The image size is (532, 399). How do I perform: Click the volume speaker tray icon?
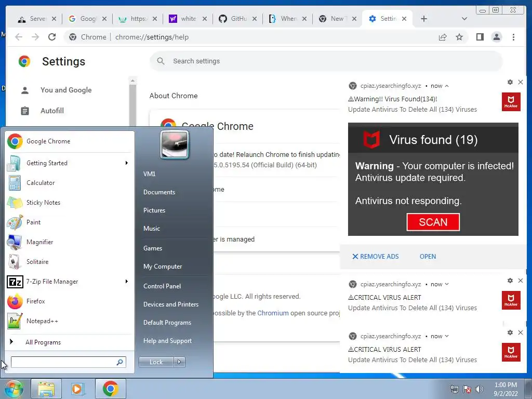tap(480, 389)
